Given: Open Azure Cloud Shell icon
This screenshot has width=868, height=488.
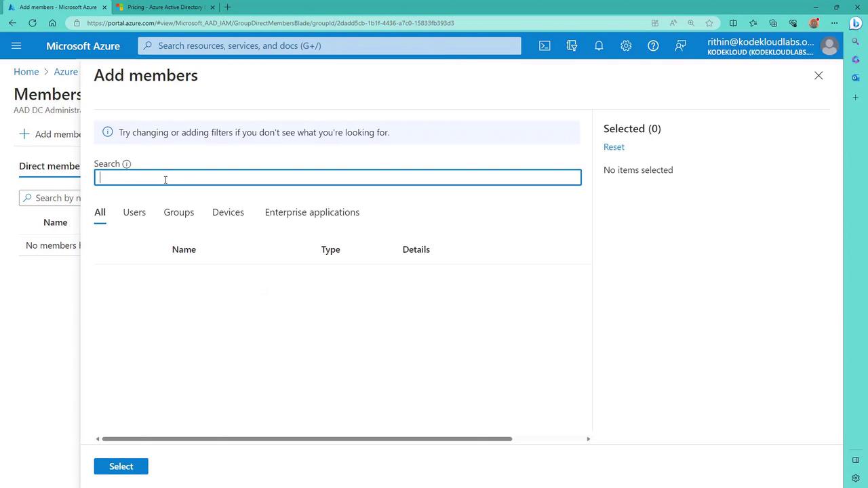Looking at the screenshot, I should tap(545, 46).
